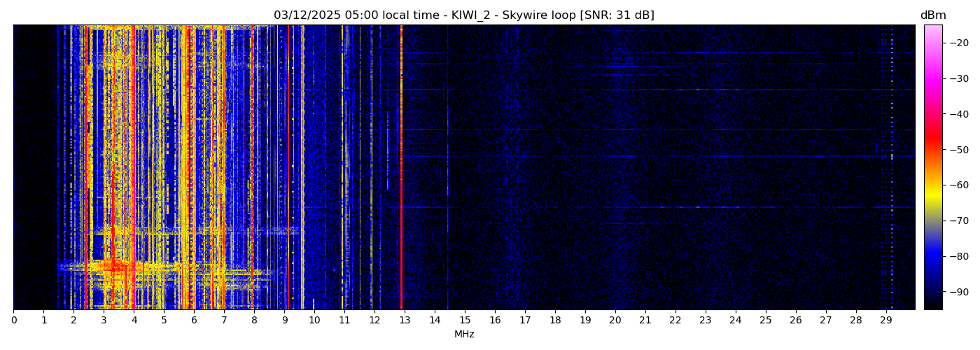Click the x-axis tick label 7

(x=224, y=321)
